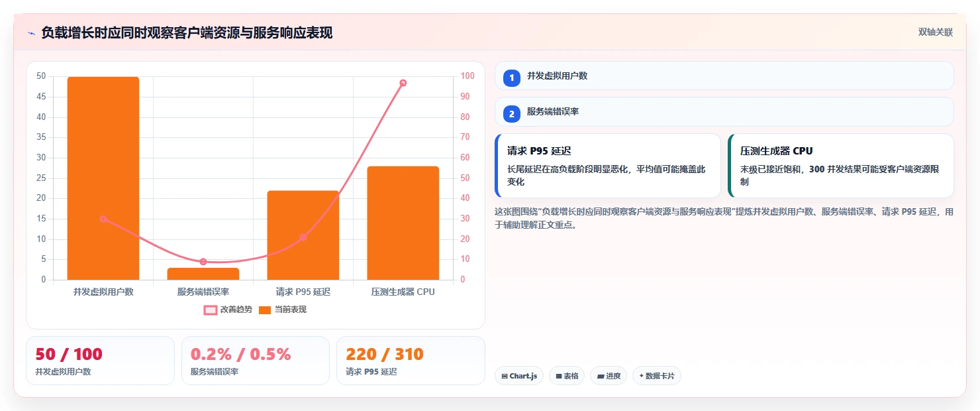Click the Chart.js tag
980x411 pixels.
click(519, 376)
